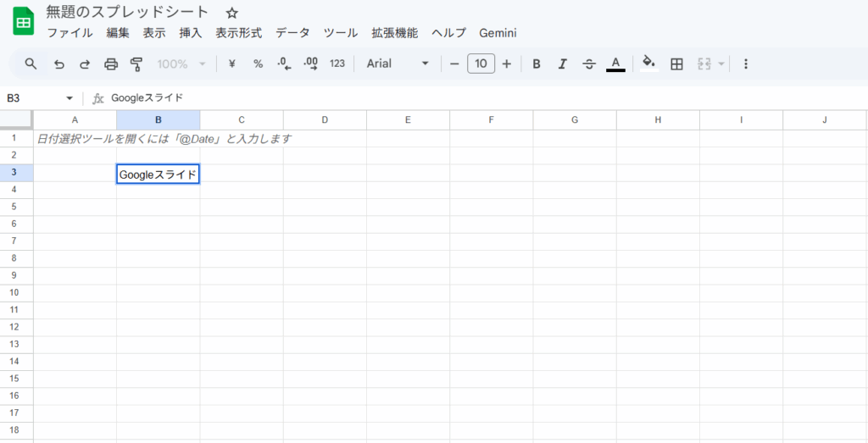Open the Arial font dropdown
Viewport: 868px width, 443px height.
398,64
